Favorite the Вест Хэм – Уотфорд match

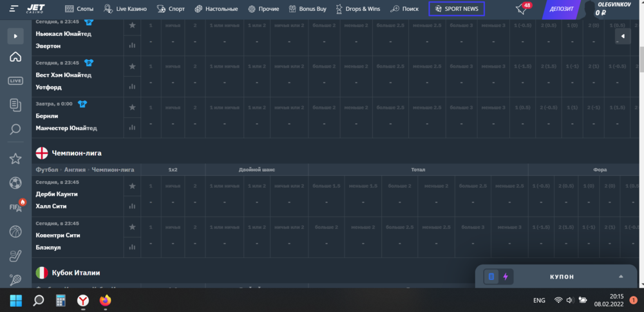(132, 66)
